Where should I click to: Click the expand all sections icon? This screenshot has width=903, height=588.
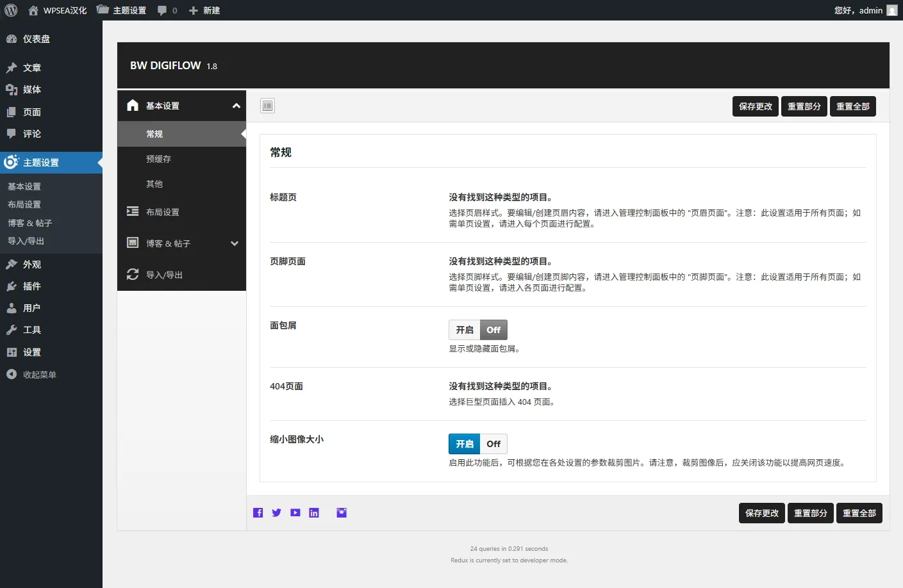268,106
